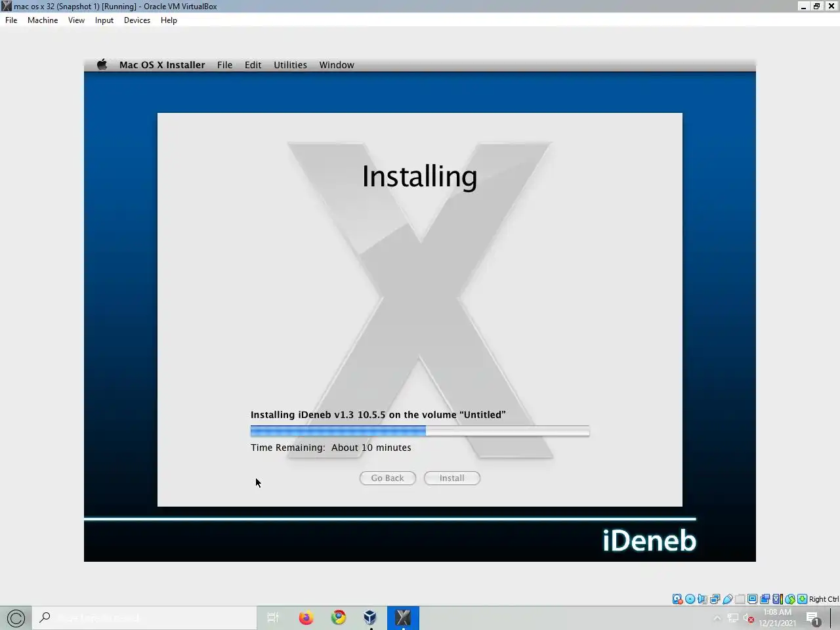
Task: Click the mouse integration indicator icon
Action: tap(790, 599)
